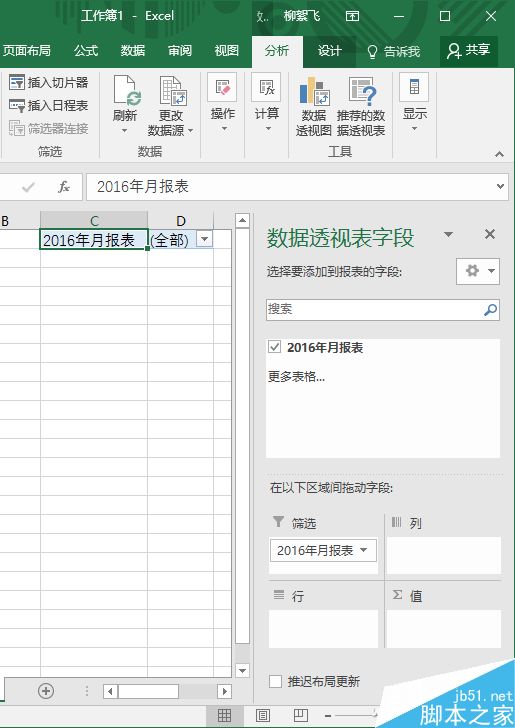Click the Rows (行) drop area

point(324,629)
